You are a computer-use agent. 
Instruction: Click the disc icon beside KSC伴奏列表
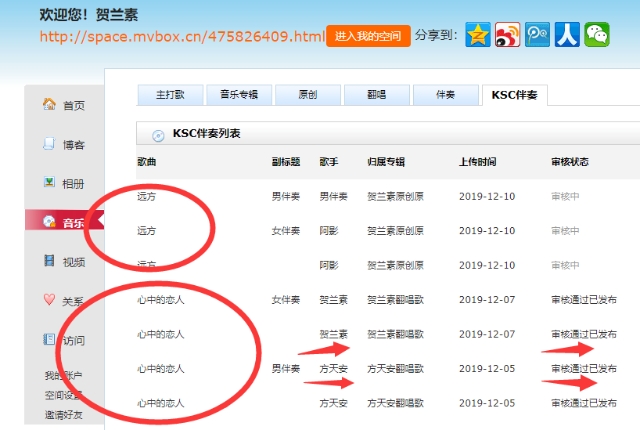tap(158, 135)
